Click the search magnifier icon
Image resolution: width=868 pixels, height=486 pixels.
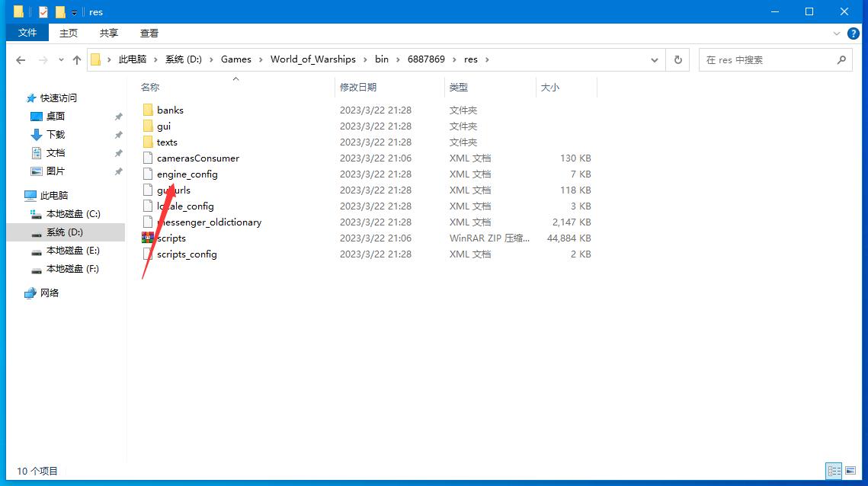(x=841, y=59)
